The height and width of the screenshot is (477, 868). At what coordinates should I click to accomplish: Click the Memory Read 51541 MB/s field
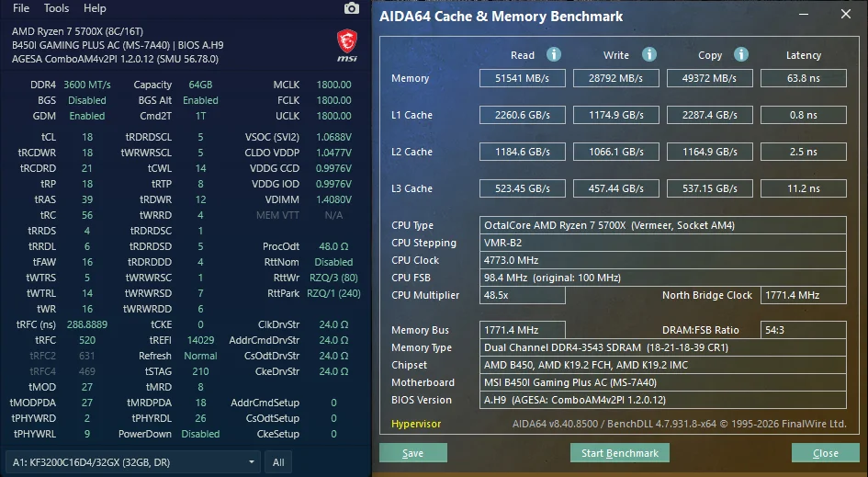pyautogui.click(x=523, y=78)
